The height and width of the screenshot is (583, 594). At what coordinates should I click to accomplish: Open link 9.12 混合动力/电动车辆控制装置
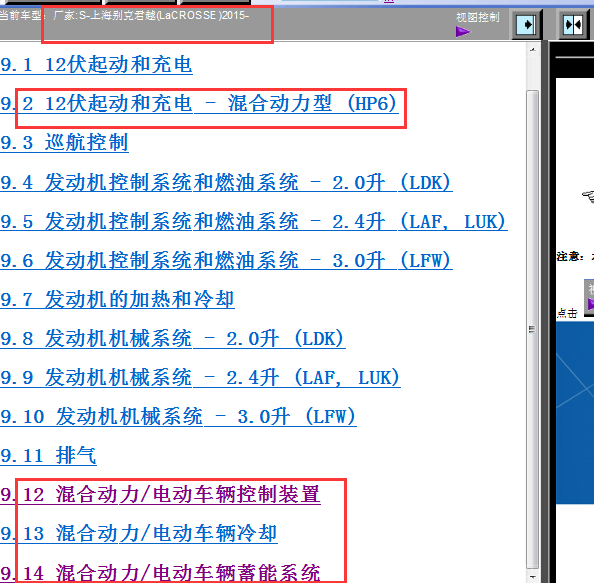[x=160, y=494]
